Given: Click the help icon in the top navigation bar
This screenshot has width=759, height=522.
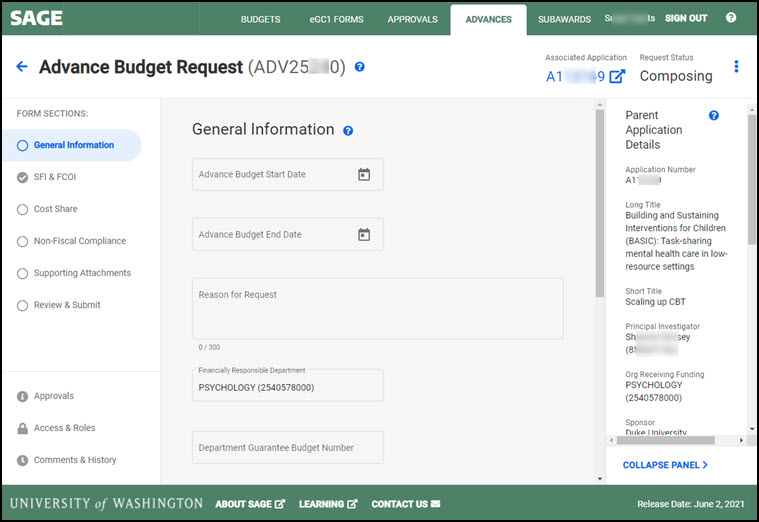Looking at the screenshot, I should [731, 18].
